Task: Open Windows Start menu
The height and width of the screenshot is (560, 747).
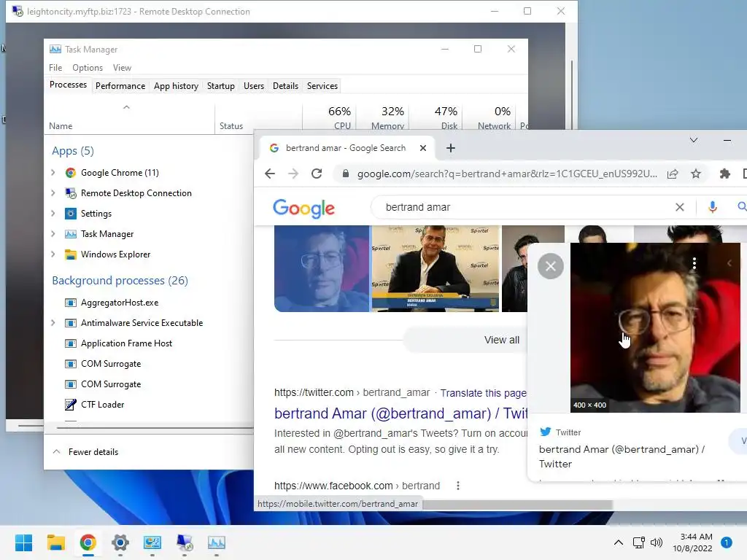Action: (24, 542)
